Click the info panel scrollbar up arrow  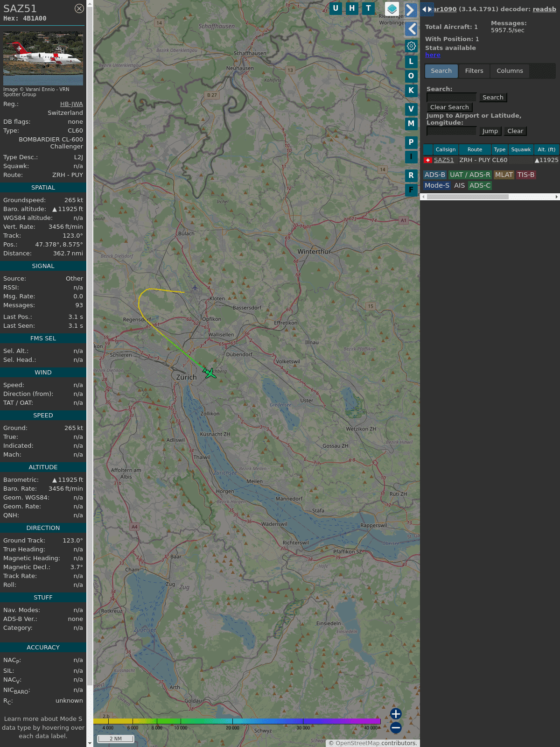click(90, 3)
